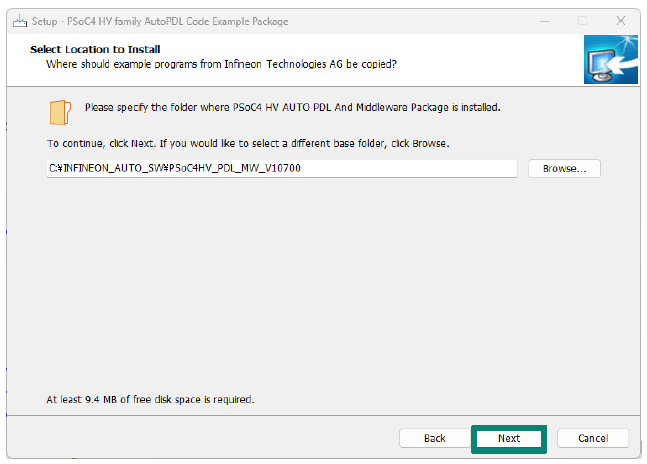Click the yellow folder icon

point(60,112)
